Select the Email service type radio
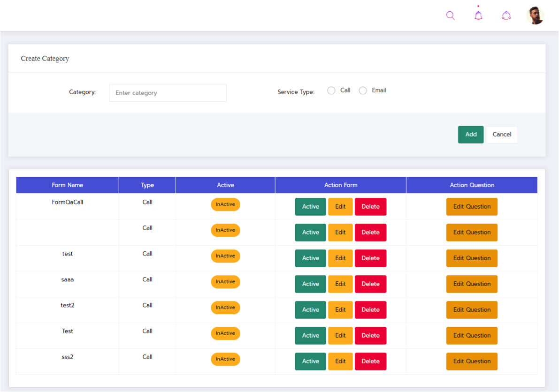Image resolution: width=559 pixels, height=392 pixels. click(x=363, y=90)
